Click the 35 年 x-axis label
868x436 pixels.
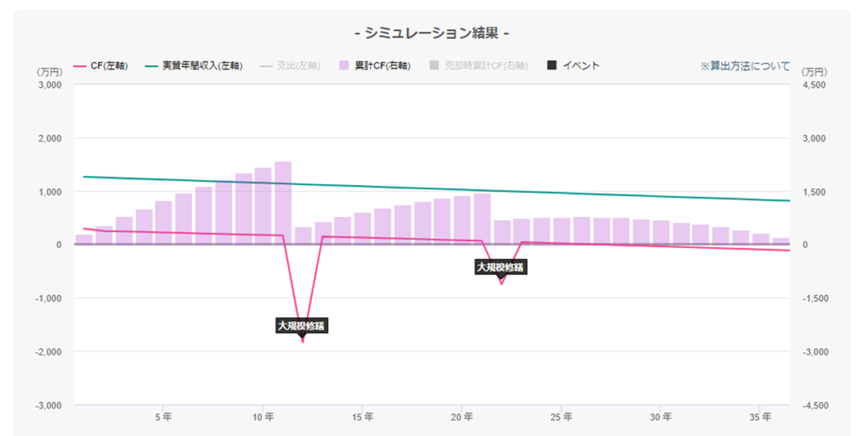[760, 417]
